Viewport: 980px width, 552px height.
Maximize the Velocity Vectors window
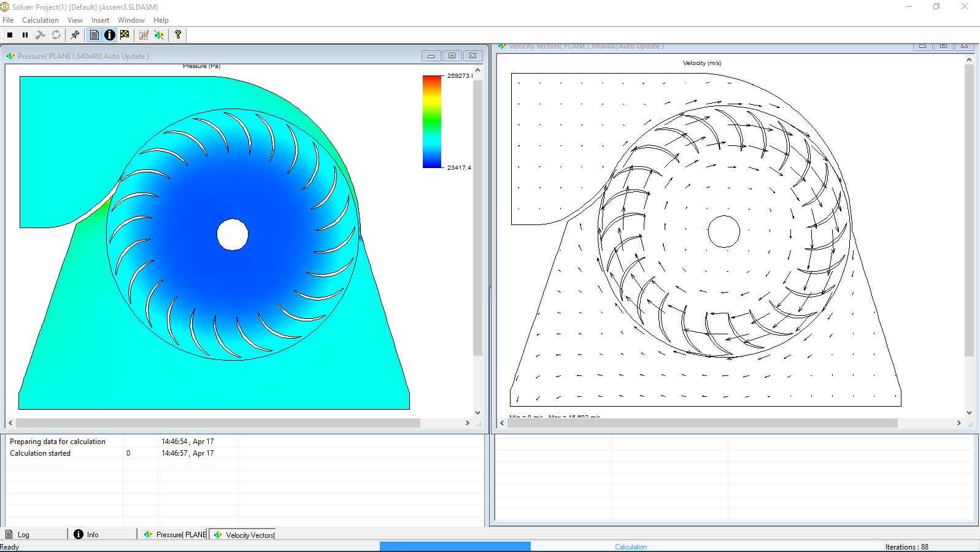click(x=943, y=46)
